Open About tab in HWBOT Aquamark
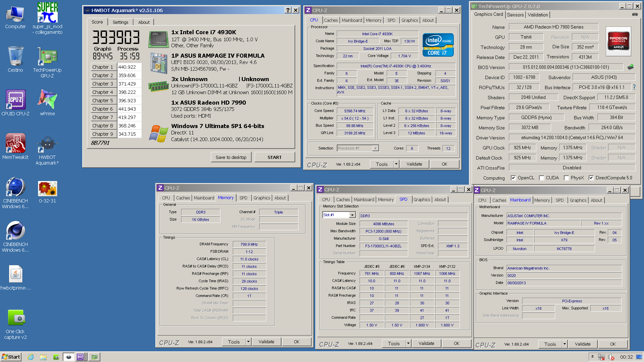The width and height of the screenshot is (644, 362). 144,22
